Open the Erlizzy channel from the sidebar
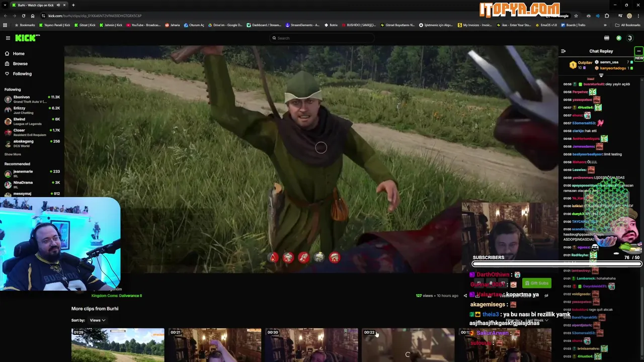The width and height of the screenshot is (644, 362). [x=32, y=110]
